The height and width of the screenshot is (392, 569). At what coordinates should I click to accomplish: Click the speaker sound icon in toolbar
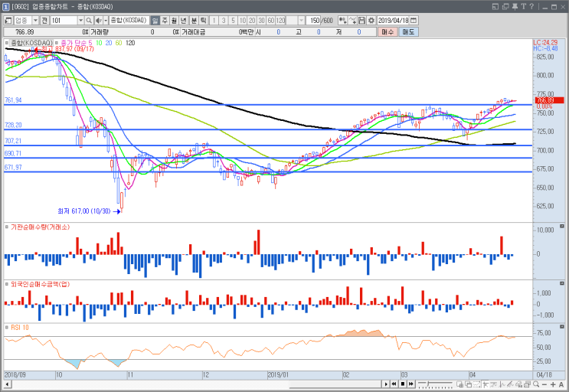point(98,21)
